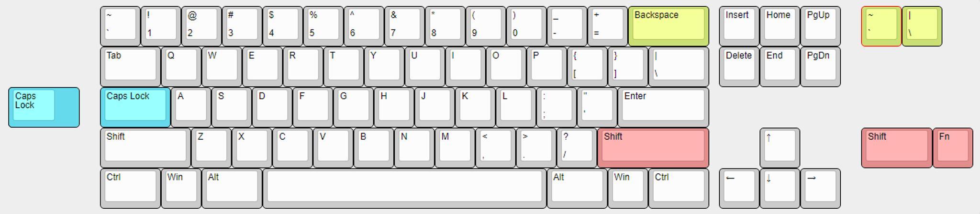Select the red-outlined tilde key
The image size is (980, 214).
point(881,26)
